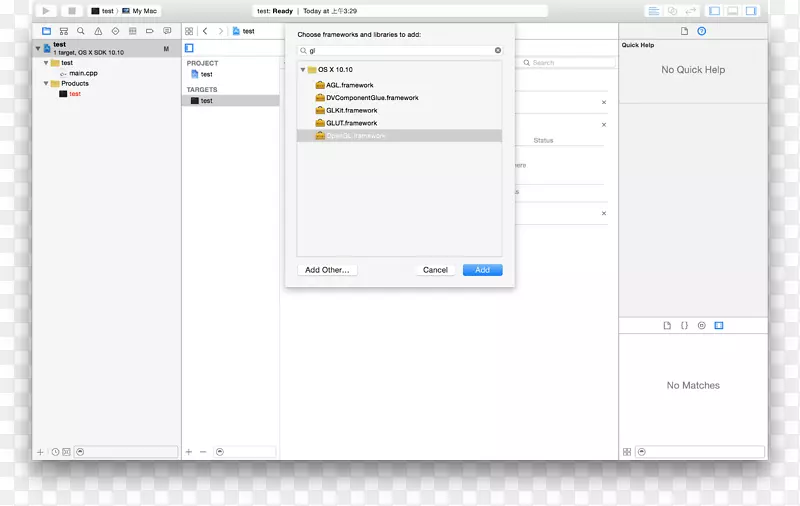Viewport: 800px width, 506px height.
Task: Show the Quick Help inspector
Action: click(x=702, y=31)
